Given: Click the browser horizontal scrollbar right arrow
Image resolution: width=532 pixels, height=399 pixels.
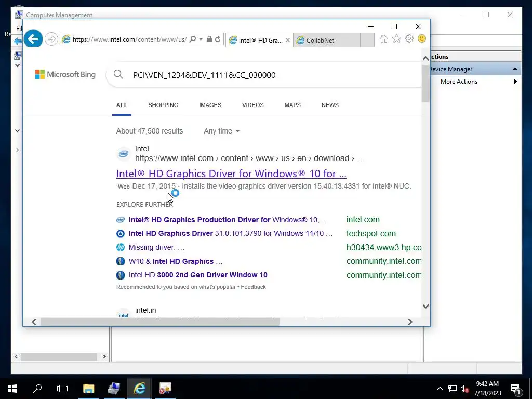Looking at the screenshot, I should [410, 322].
